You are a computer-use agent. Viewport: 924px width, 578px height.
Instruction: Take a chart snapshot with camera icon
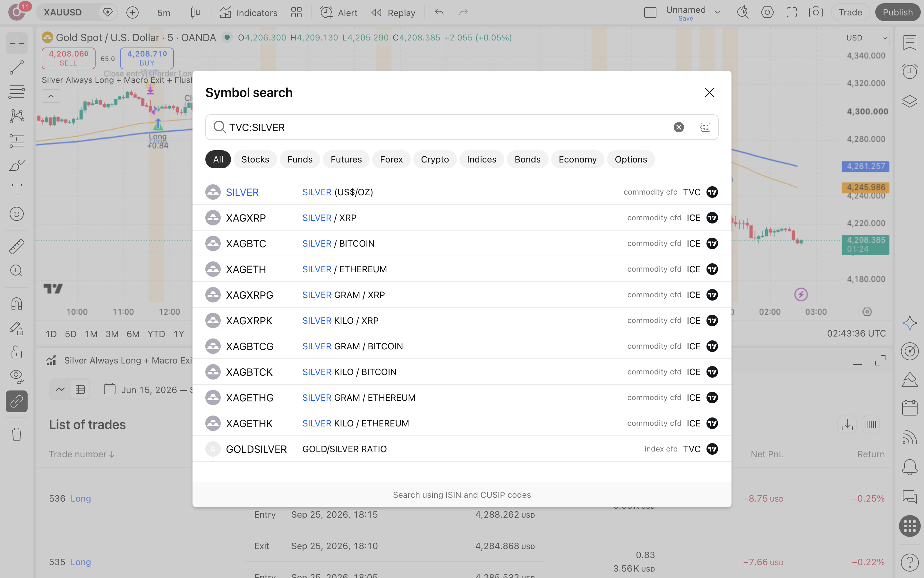tap(816, 12)
